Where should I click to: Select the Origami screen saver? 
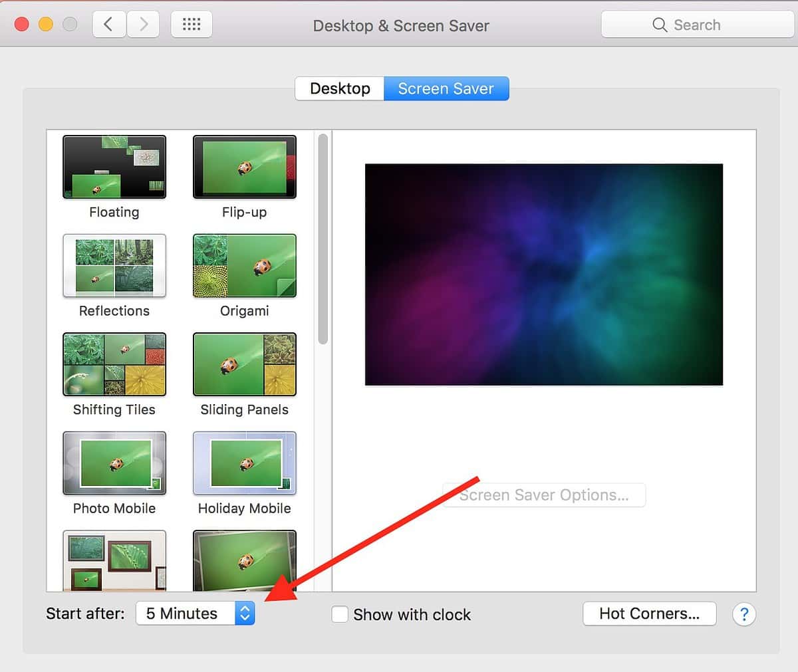click(x=244, y=265)
